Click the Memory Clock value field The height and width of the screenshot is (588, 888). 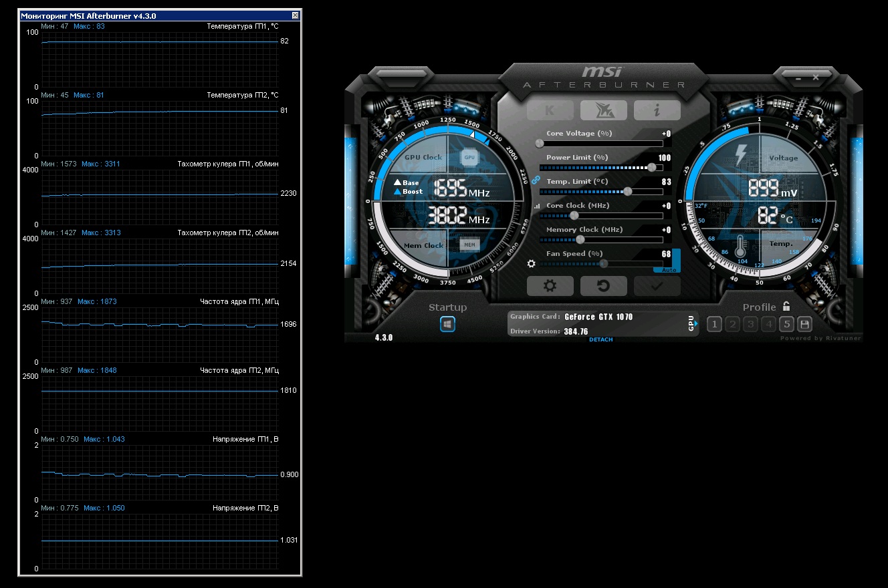(666, 230)
